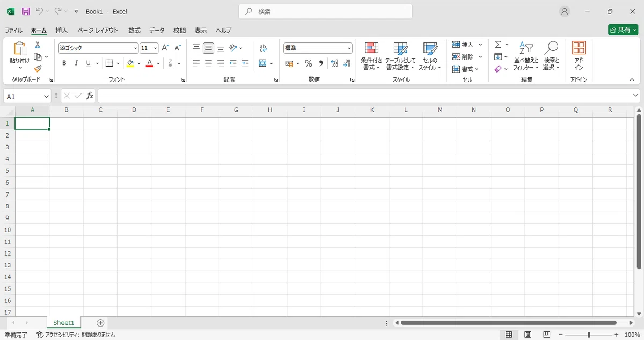Expand the 条件付き書式 menu
644x340 pixels.
371,56
